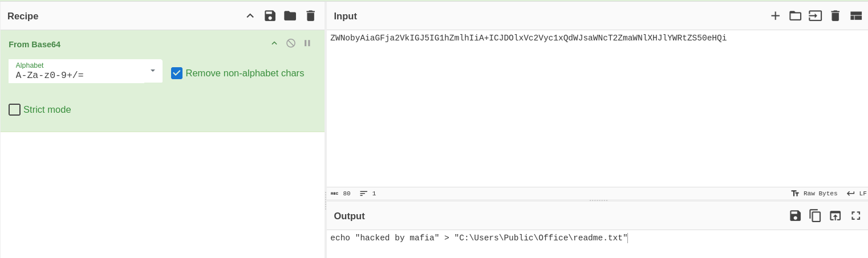Open folder as input

click(795, 16)
